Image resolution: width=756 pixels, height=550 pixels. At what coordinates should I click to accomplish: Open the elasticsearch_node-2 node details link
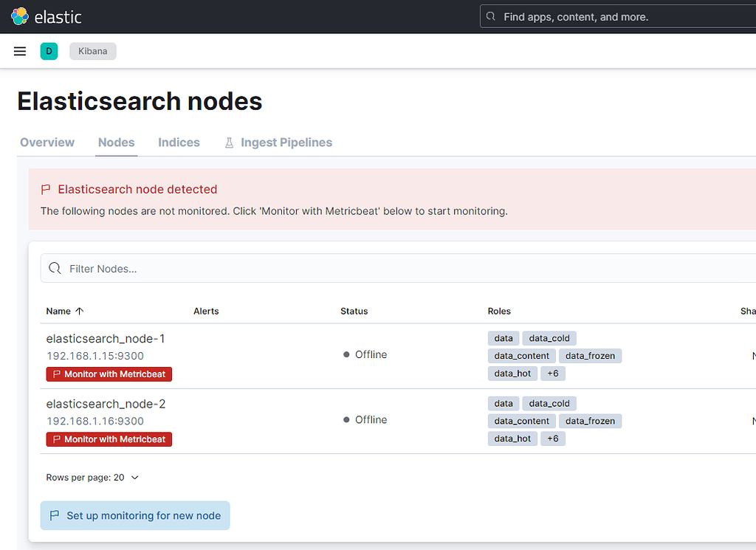point(105,404)
